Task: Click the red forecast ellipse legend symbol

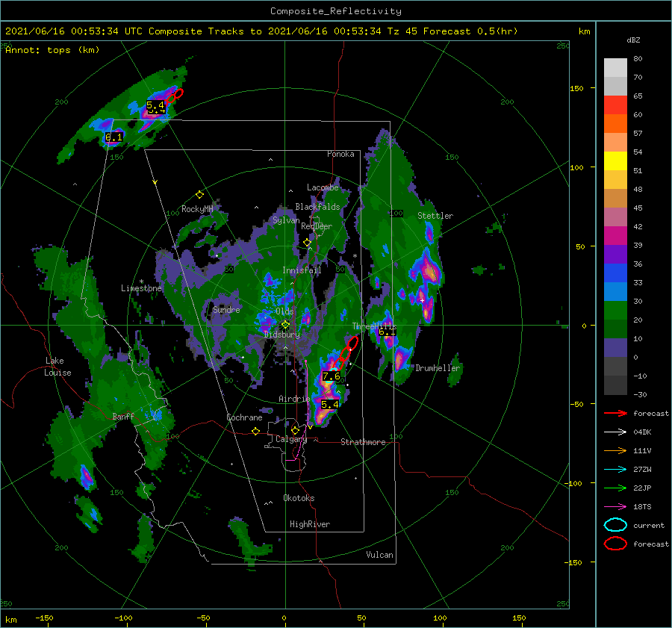Action: [x=615, y=544]
